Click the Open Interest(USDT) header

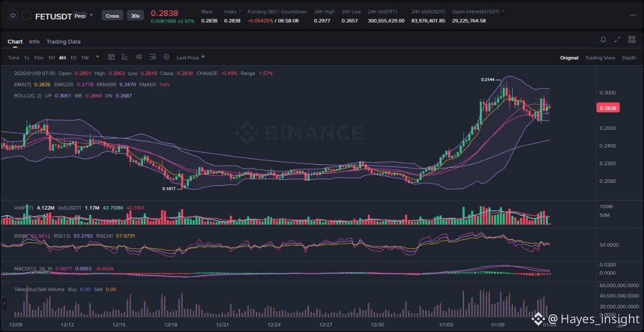(476, 12)
